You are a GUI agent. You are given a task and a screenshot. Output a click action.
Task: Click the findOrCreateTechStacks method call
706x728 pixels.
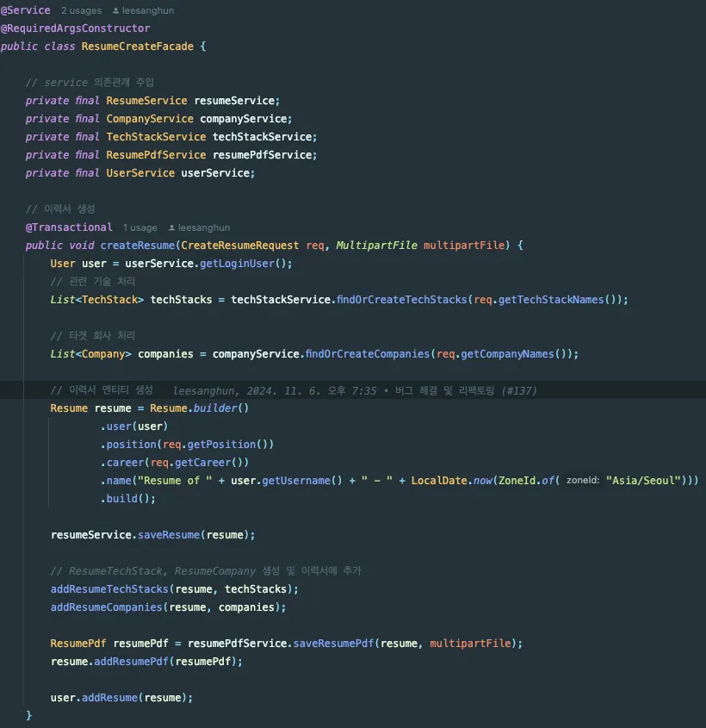tap(401, 300)
